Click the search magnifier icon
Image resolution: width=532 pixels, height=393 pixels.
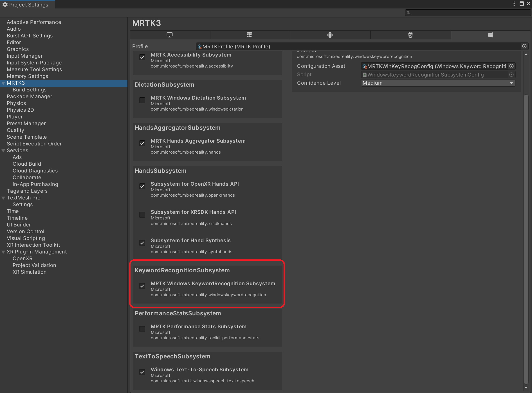tap(408, 13)
